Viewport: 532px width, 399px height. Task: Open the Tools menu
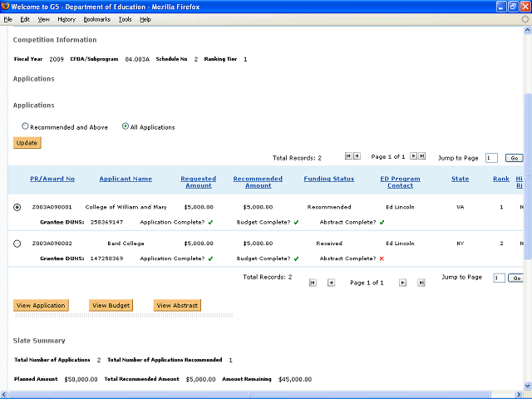[125, 19]
